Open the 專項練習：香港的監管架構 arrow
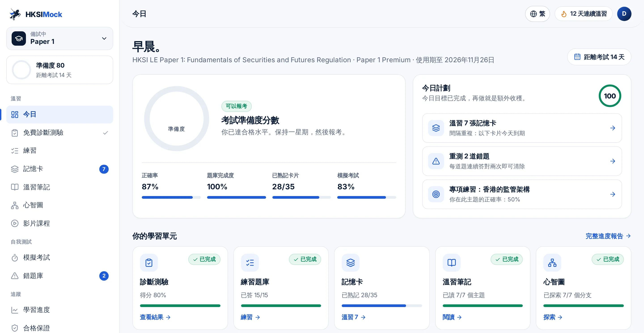644x333 pixels. (x=612, y=194)
